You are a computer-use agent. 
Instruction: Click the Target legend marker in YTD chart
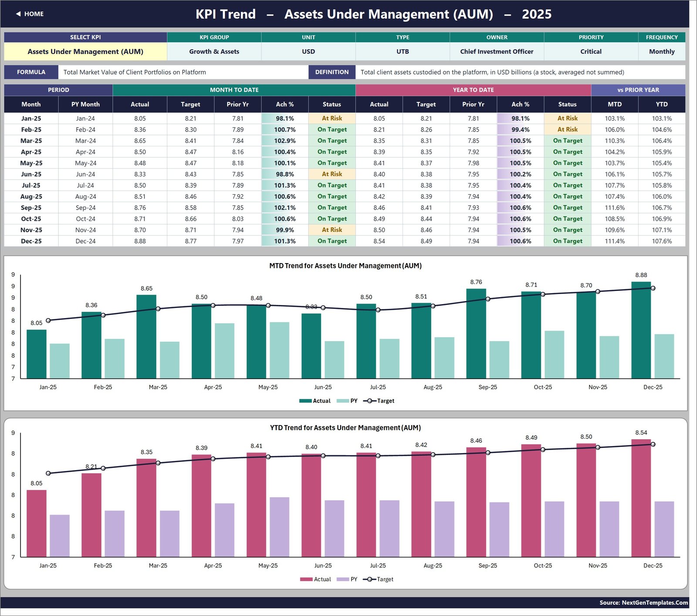pyautogui.click(x=369, y=579)
